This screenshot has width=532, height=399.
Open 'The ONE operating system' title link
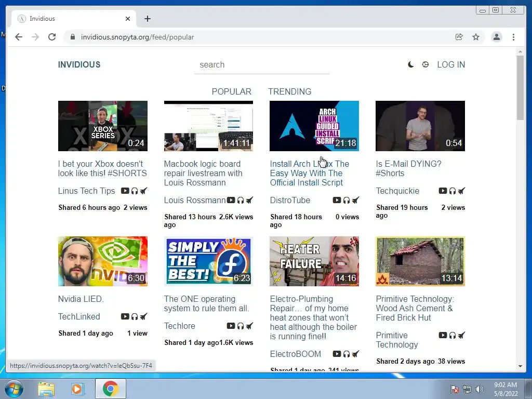tap(207, 303)
